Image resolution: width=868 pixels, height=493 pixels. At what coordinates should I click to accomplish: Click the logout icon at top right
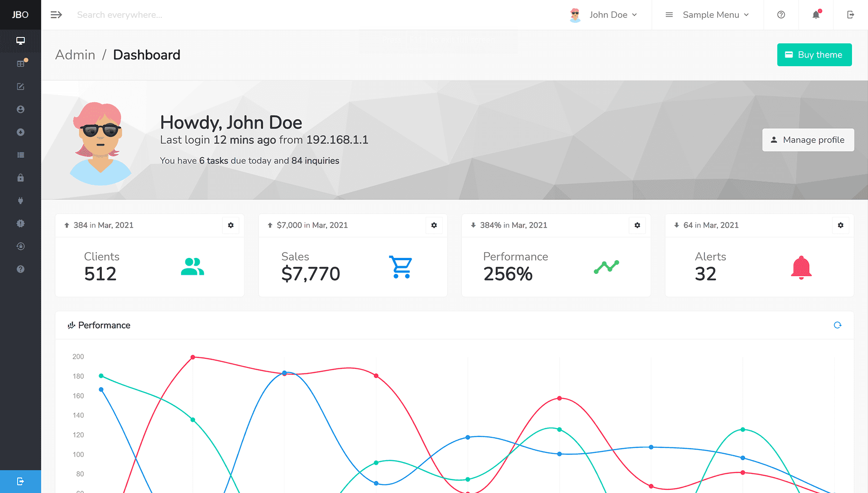tap(851, 15)
